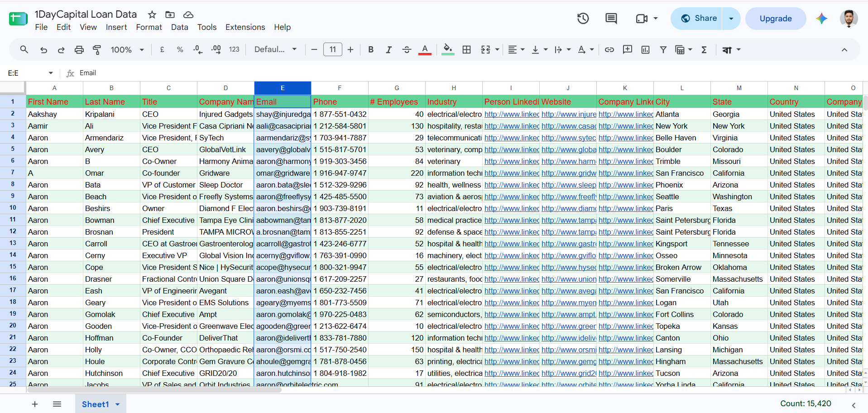Pick a cell fill color
Screen dimensions: 868x413
[x=448, y=50]
